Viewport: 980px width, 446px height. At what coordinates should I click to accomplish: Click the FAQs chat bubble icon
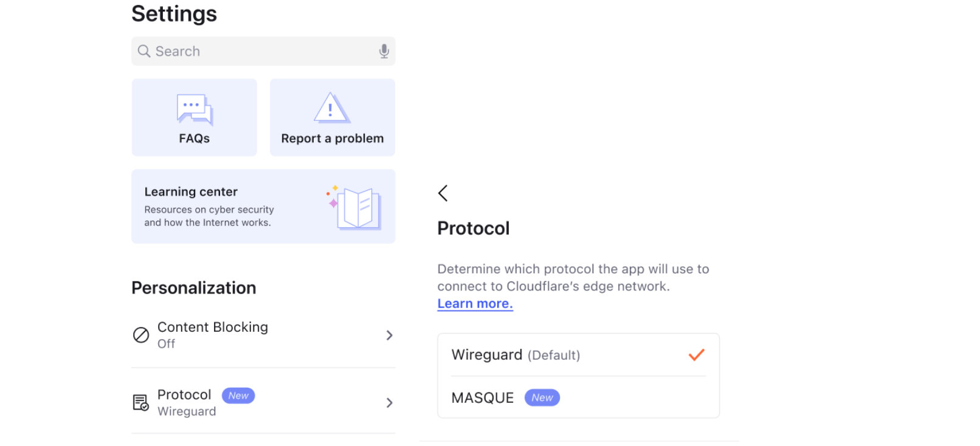tap(195, 109)
